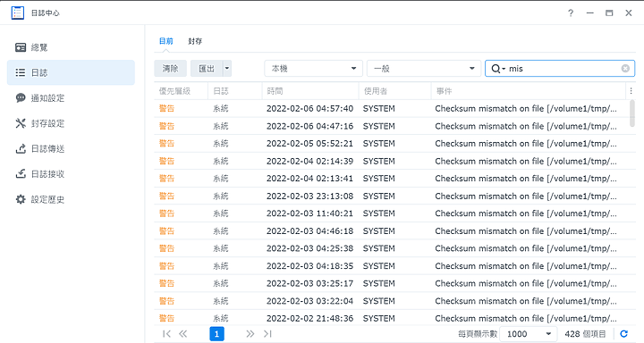This screenshot has width=644, height=343.
Task: Sort by the 事件 column header
Action: (x=529, y=91)
